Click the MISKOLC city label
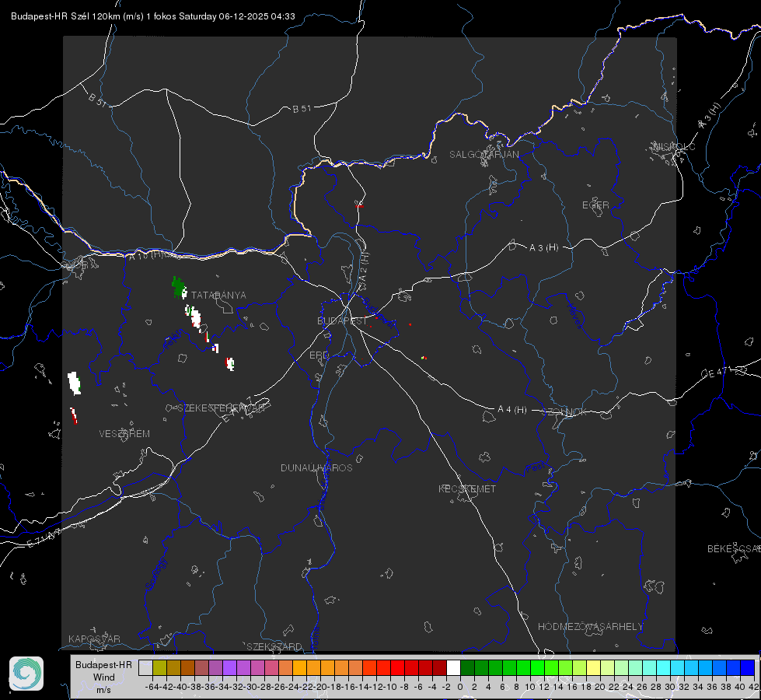761x700 pixels. coord(674,146)
